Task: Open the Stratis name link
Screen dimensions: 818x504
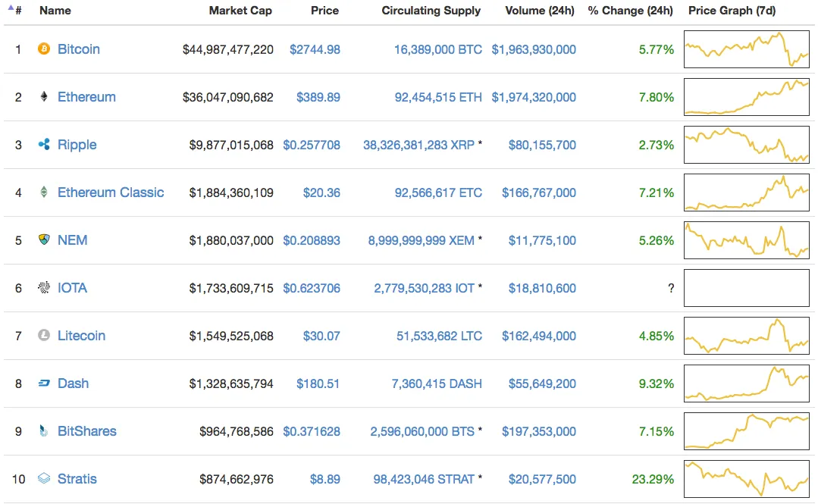Action: point(77,478)
